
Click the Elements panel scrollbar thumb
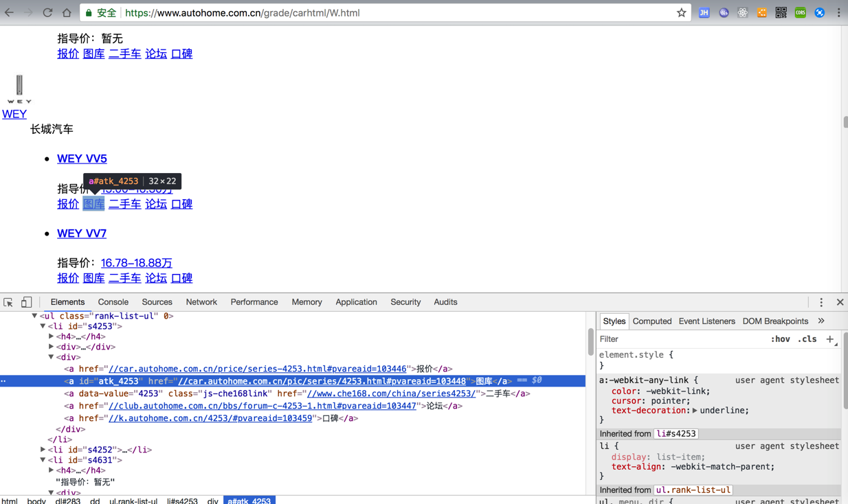(590, 341)
